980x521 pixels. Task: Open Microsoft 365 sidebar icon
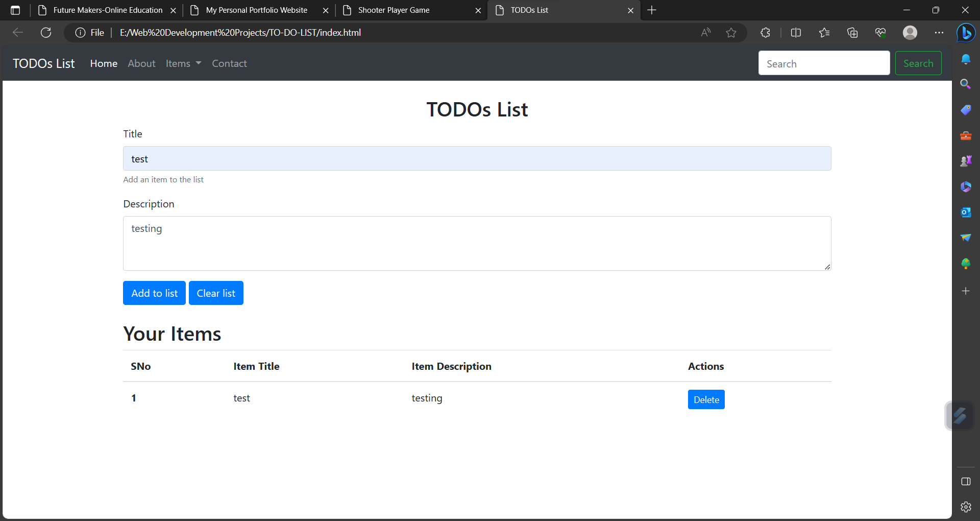click(x=966, y=186)
